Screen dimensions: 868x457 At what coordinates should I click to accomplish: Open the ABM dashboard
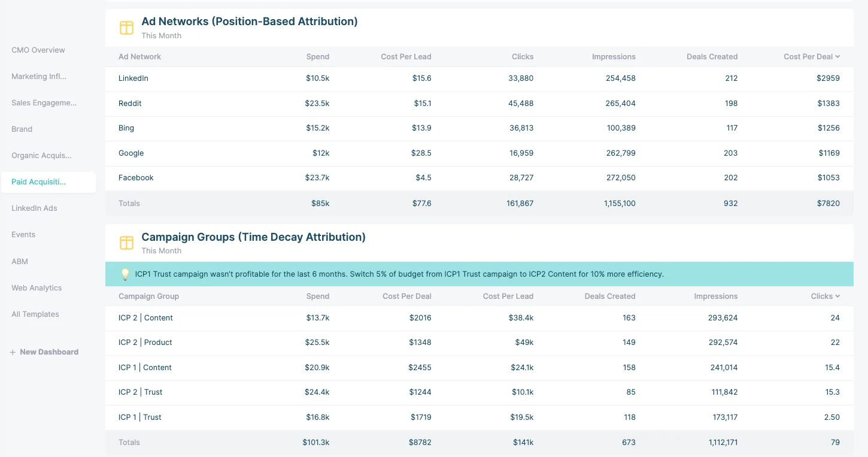coord(20,261)
